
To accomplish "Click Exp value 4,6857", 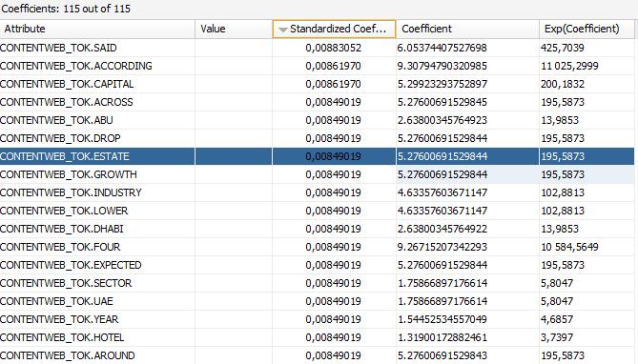I will coord(557,319).
